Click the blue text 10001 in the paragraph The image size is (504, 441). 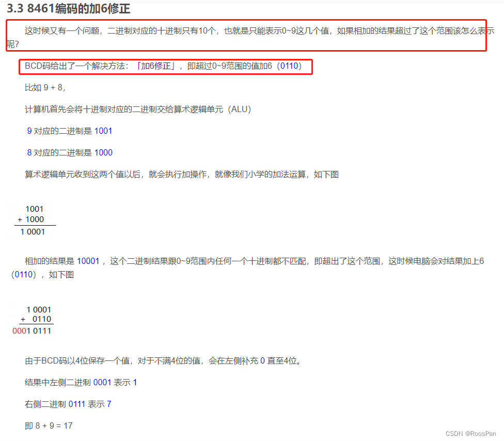(88, 261)
